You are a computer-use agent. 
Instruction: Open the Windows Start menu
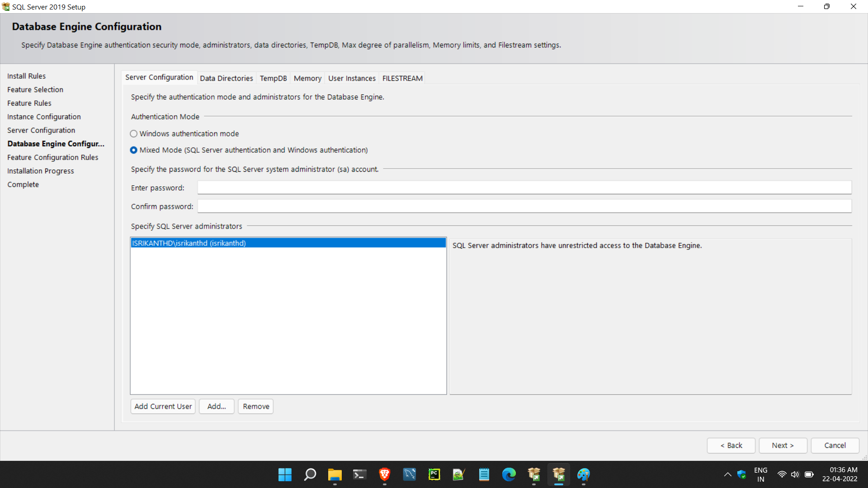pos(285,474)
